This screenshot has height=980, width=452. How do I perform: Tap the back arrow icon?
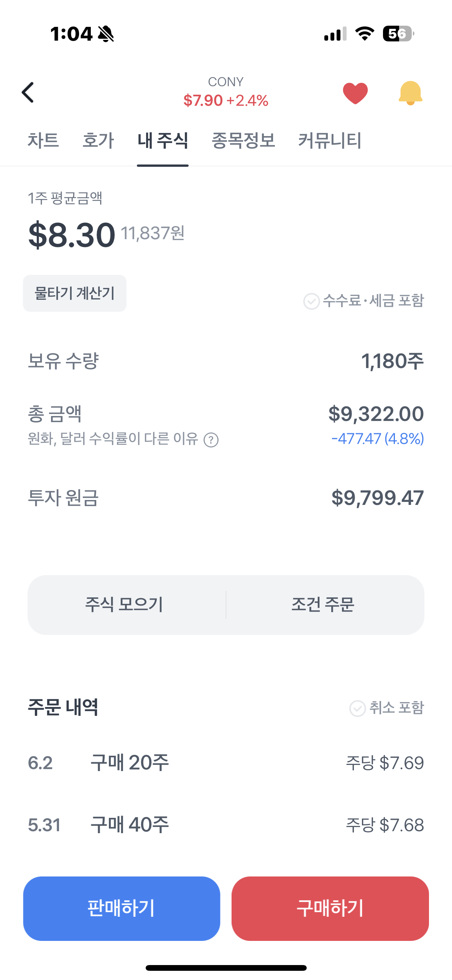28,92
